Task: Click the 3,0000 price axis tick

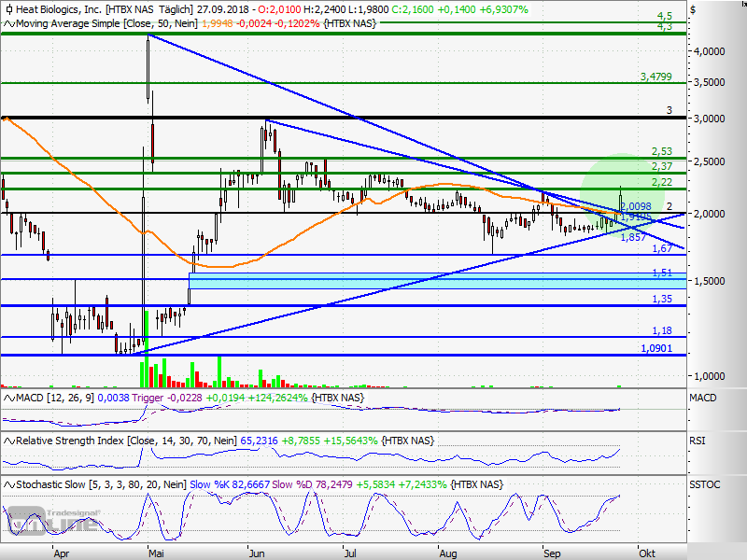Action: pyautogui.click(x=710, y=119)
